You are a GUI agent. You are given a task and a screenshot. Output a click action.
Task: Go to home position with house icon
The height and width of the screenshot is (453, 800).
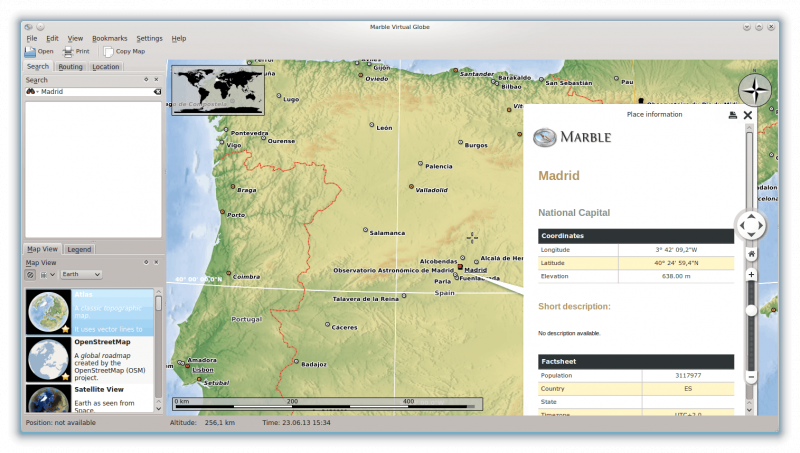tap(752, 254)
